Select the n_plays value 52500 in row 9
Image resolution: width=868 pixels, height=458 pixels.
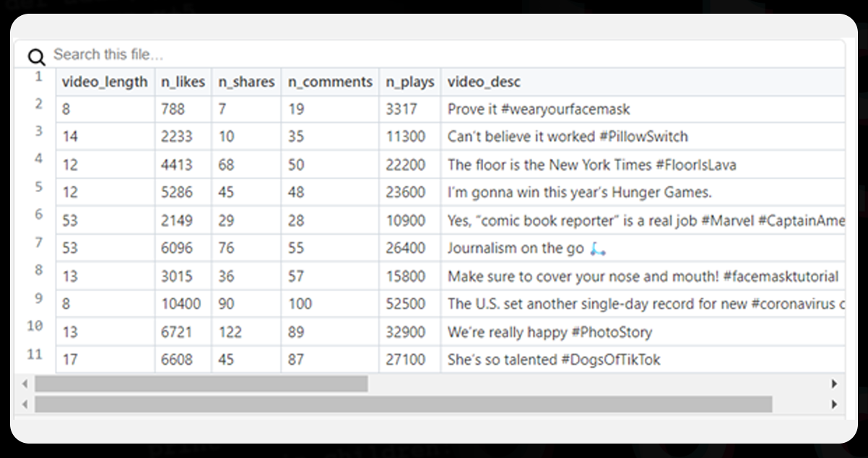pos(409,304)
